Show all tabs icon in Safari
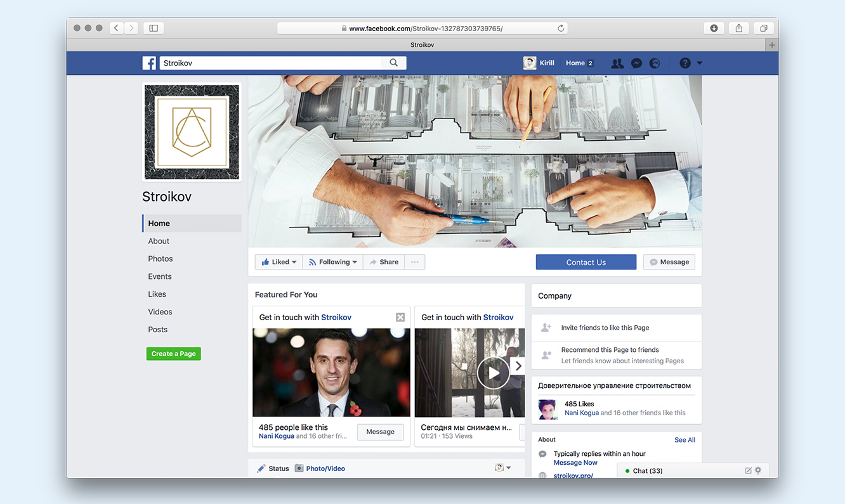This screenshot has width=845, height=504. click(x=764, y=28)
